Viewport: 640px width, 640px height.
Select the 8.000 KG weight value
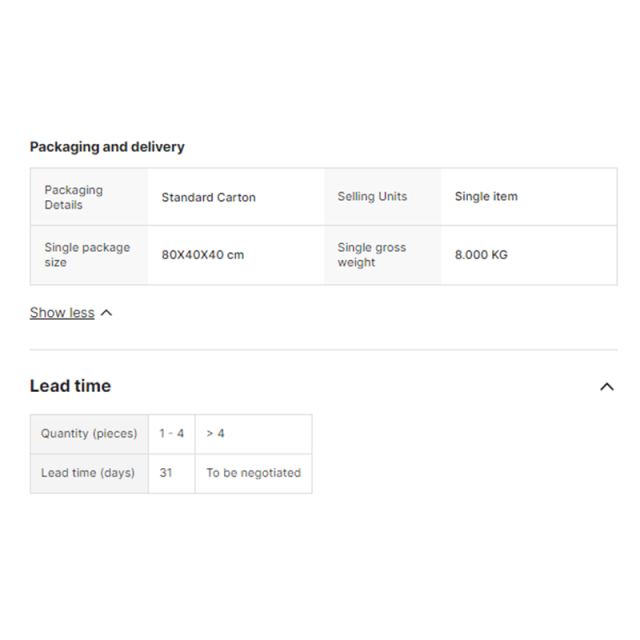[x=481, y=255]
